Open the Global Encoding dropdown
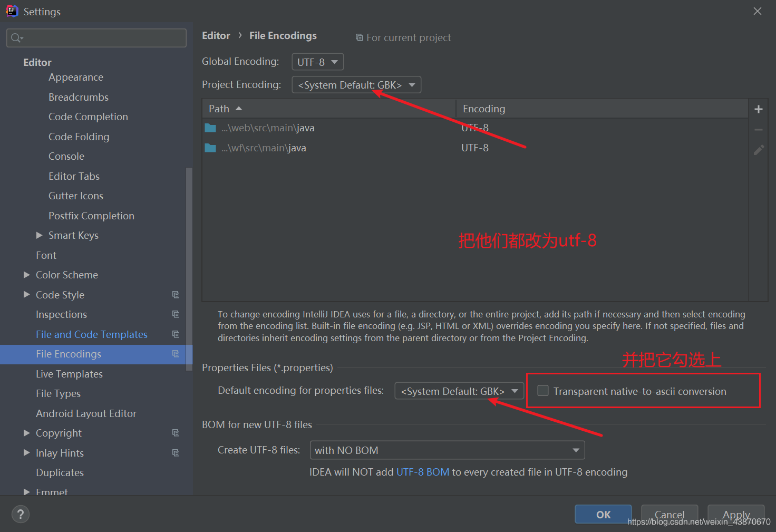Image resolution: width=776 pixels, height=532 pixels. pyautogui.click(x=318, y=62)
